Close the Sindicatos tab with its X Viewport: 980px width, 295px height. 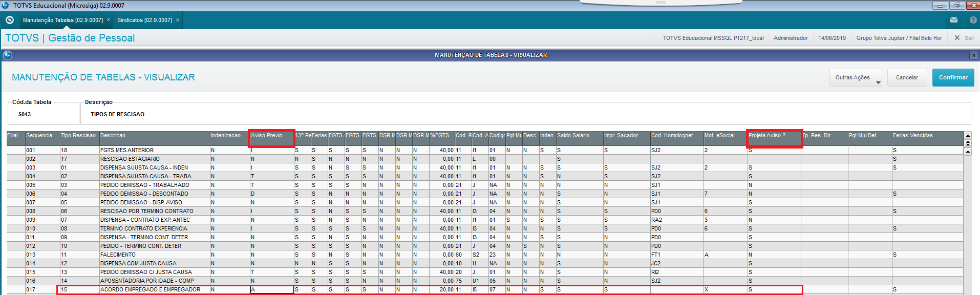(178, 20)
